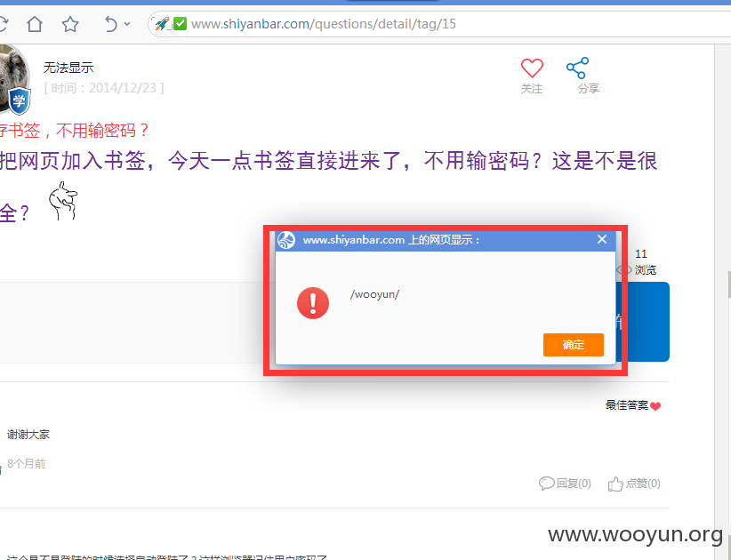Bookmark this page with the star icon
Screen dimensions: 731x560
pyautogui.click(x=70, y=24)
